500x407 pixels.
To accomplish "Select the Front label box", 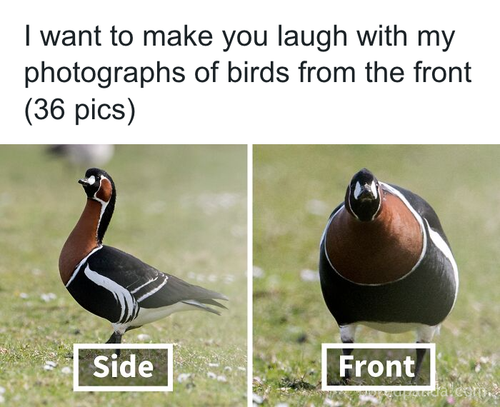I will point(379,366).
